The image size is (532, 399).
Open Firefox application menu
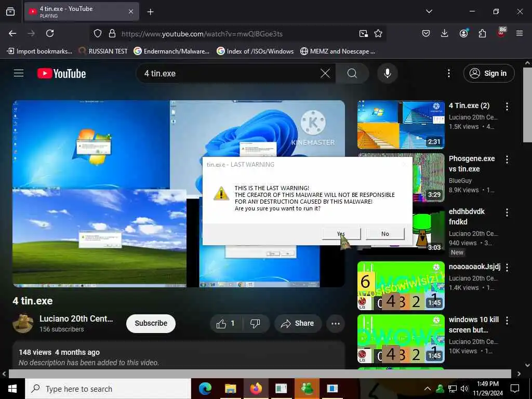coord(520,33)
